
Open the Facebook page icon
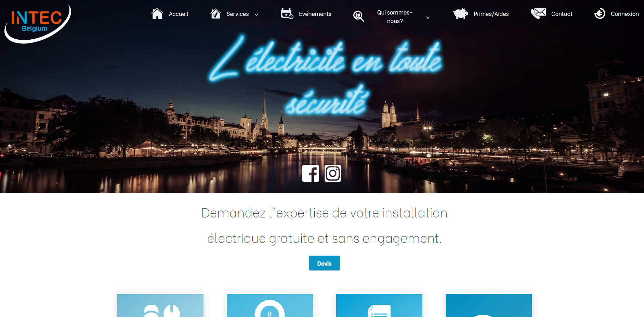311,173
